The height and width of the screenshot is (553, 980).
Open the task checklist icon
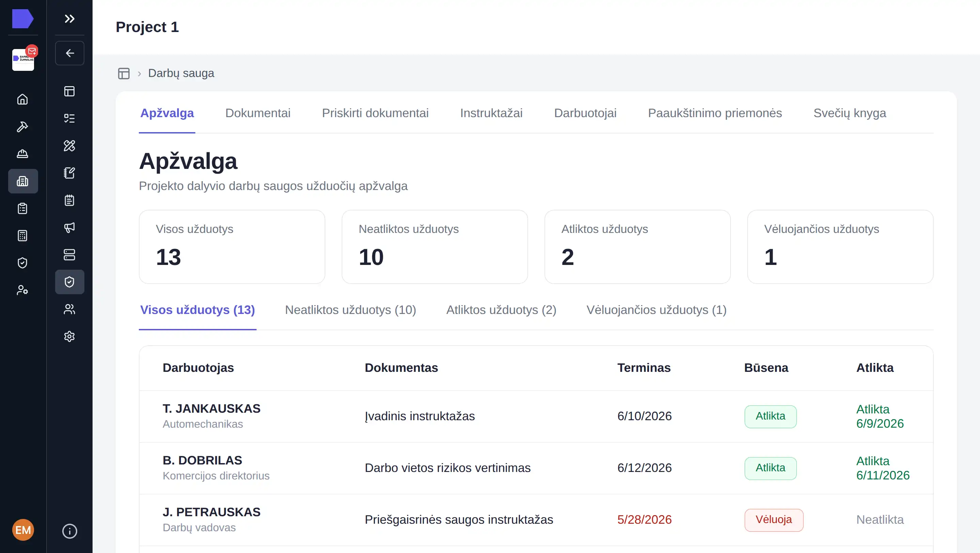[x=70, y=118]
